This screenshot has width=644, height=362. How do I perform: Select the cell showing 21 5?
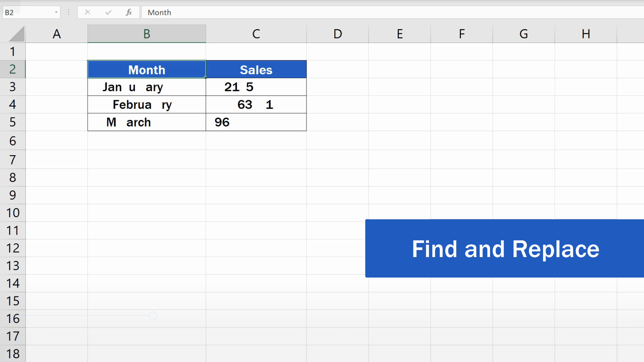256,87
